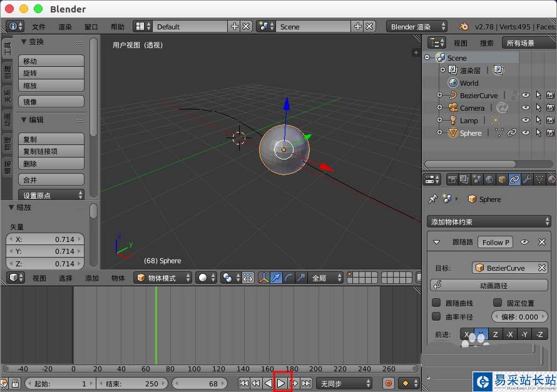Jump to previous keyframe
557x392 pixels.
coord(256,383)
